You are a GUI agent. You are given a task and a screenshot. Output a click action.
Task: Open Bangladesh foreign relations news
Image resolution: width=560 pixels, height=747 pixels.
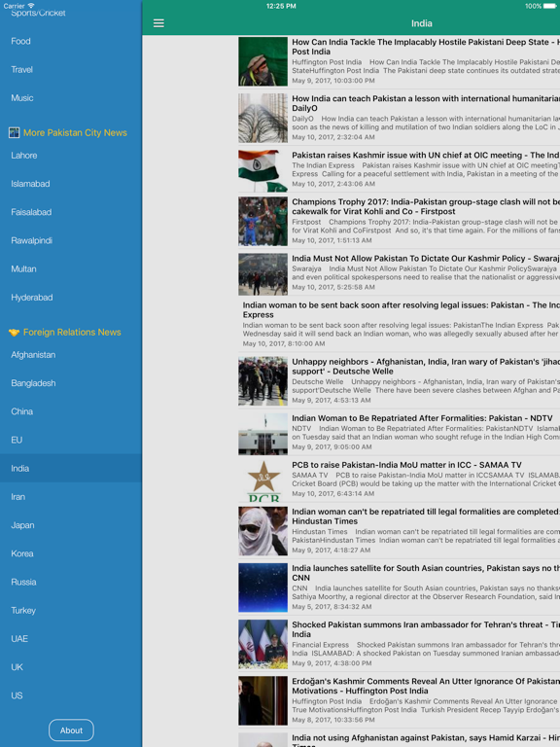pyautogui.click(x=70, y=383)
